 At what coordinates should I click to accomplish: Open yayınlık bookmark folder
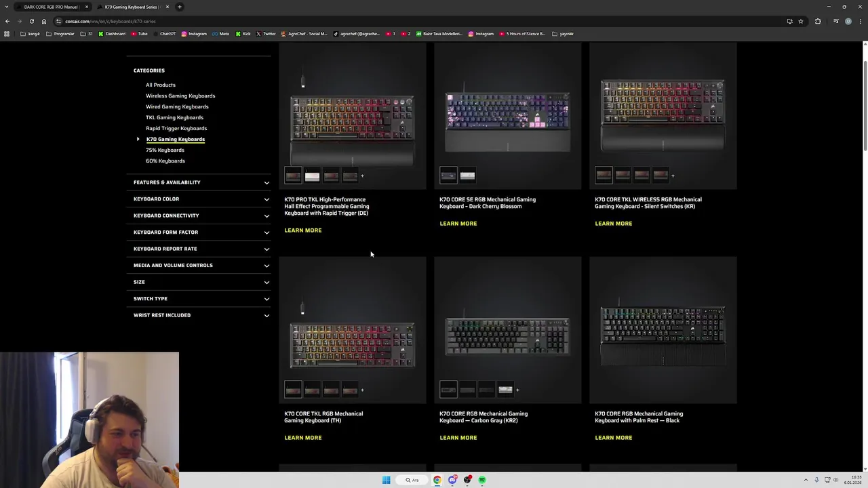point(563,34)
